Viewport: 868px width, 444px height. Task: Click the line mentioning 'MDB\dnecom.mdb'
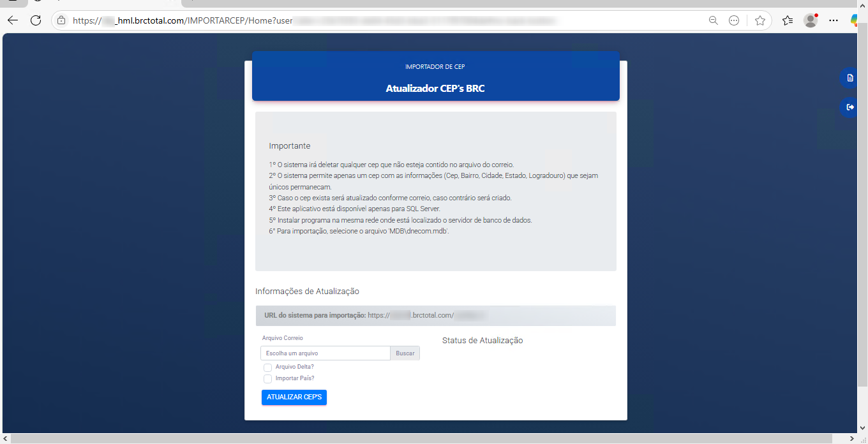click(359, 231)
